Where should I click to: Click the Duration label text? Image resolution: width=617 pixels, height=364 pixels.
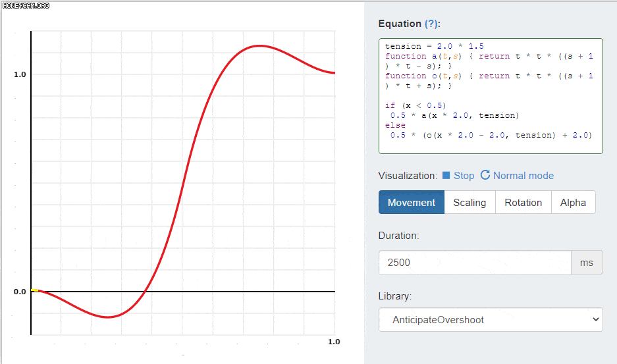click(x=398, y=236)
